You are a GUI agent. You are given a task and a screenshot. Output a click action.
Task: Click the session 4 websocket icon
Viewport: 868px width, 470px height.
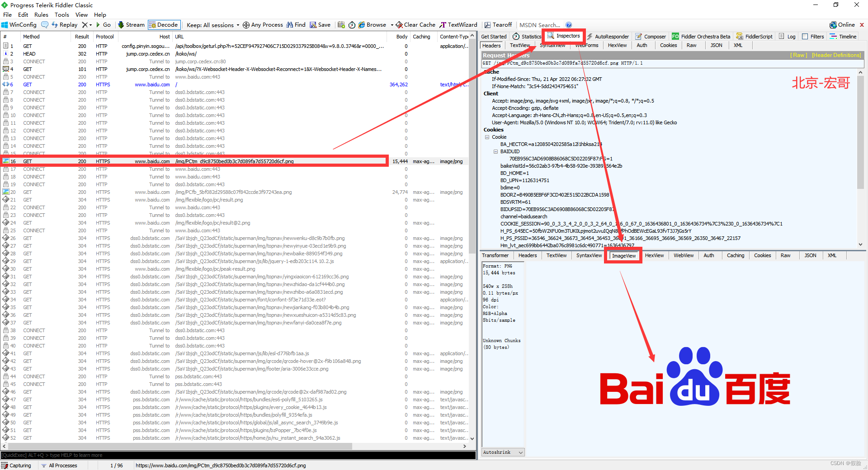pos(6,69)
